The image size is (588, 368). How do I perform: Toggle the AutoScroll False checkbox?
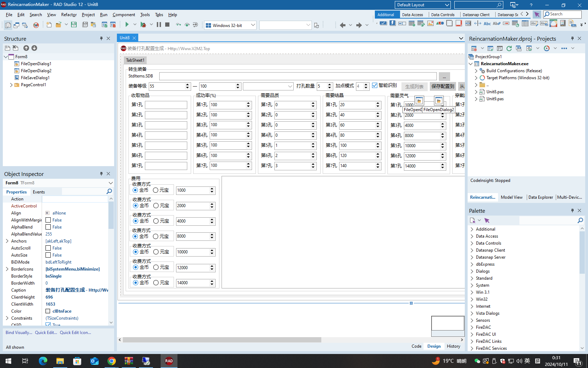(x=48, y=248)
